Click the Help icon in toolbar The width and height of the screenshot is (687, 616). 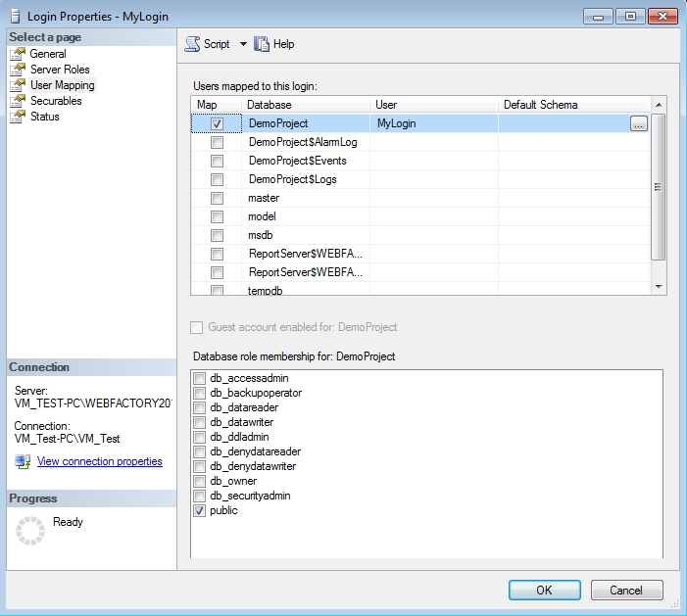tap(262, 44)
